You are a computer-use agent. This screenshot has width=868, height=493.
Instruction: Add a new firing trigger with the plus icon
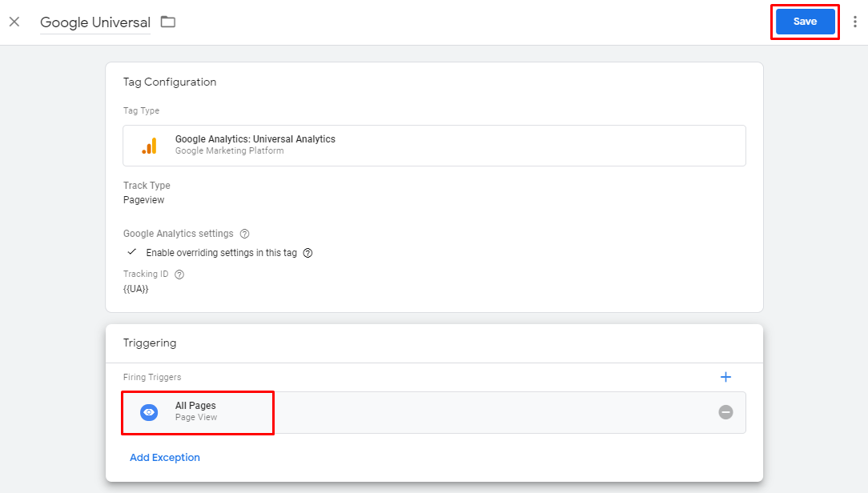point(725,377)
